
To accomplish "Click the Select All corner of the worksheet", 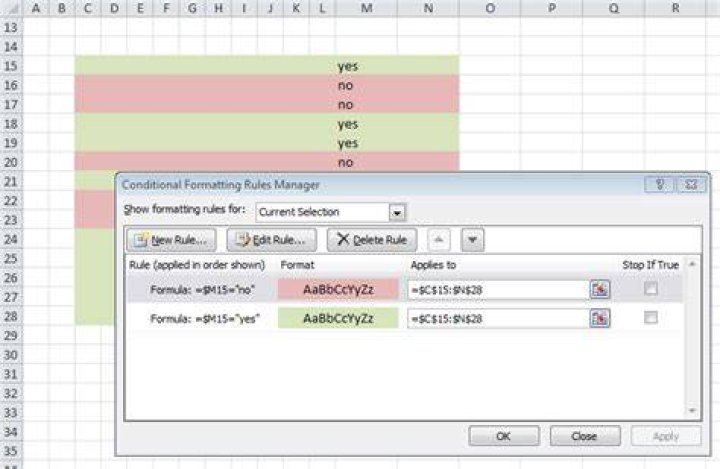I will (x=11, y=8).
